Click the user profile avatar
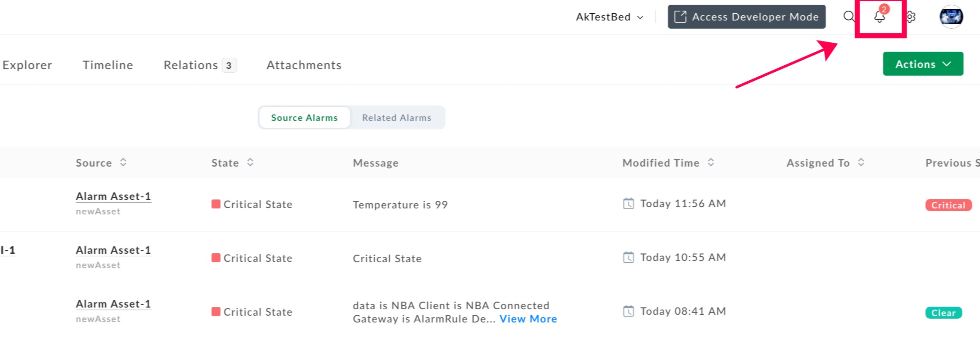 [x=951, y=17]
